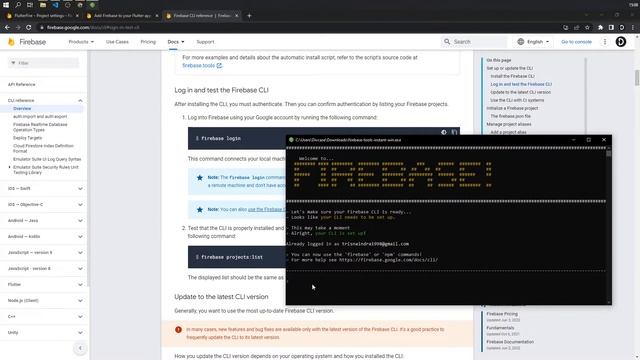The image size is (640, 360).
Task: Click the page vertical scrollbar thumb
Action: tap(637, 78)
